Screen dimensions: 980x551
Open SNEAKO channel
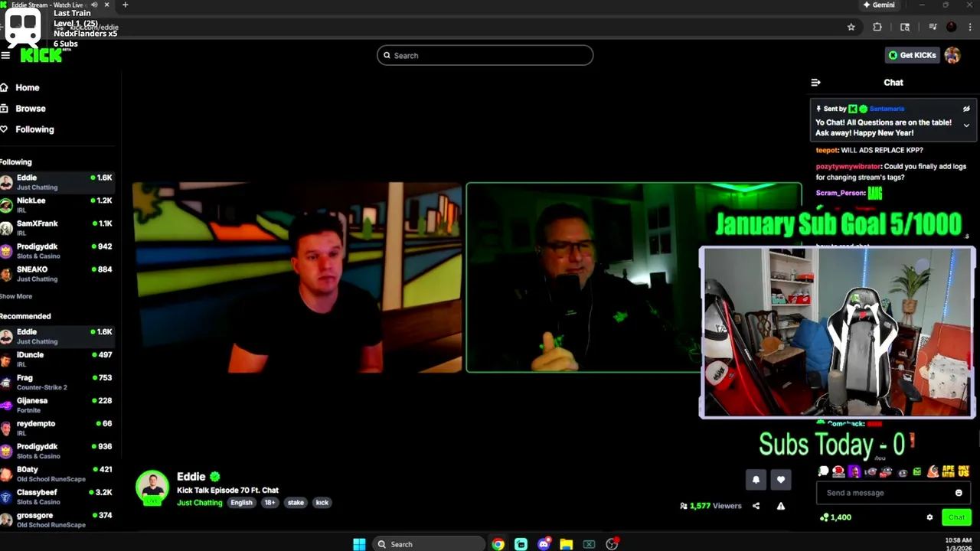[x=57, y=274]
